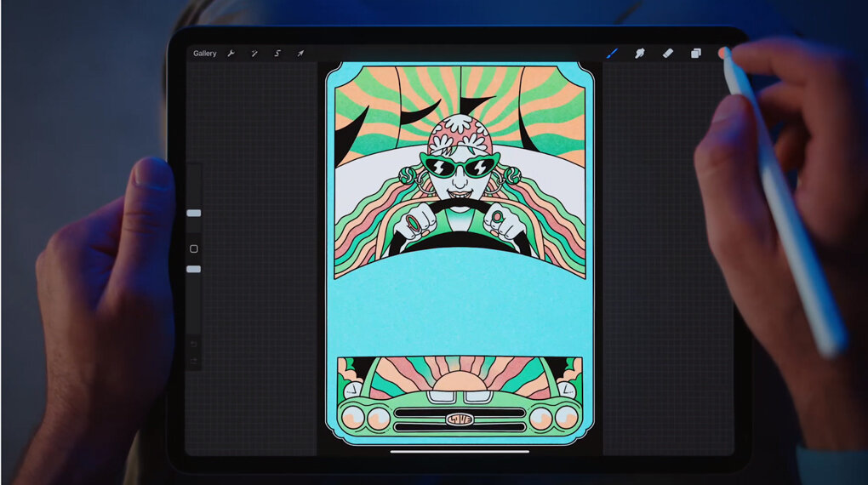
Task: Return to the Gallery
Action: click(204, 54)
